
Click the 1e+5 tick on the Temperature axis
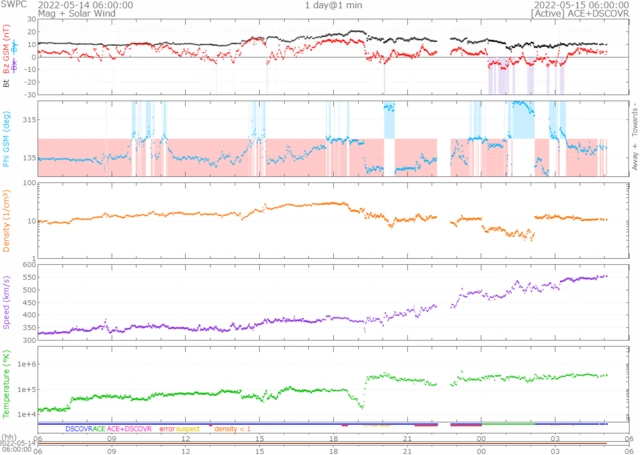pos(26,389)
